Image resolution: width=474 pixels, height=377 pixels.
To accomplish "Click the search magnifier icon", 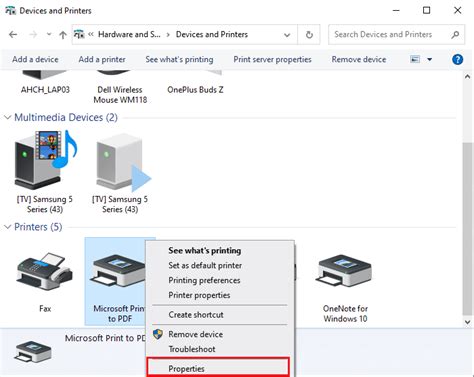I will (455, 34).
